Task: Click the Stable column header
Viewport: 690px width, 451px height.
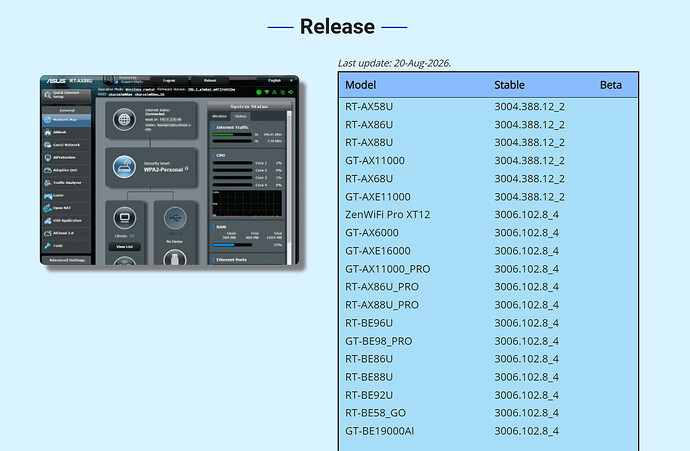Action: point(509,85)
